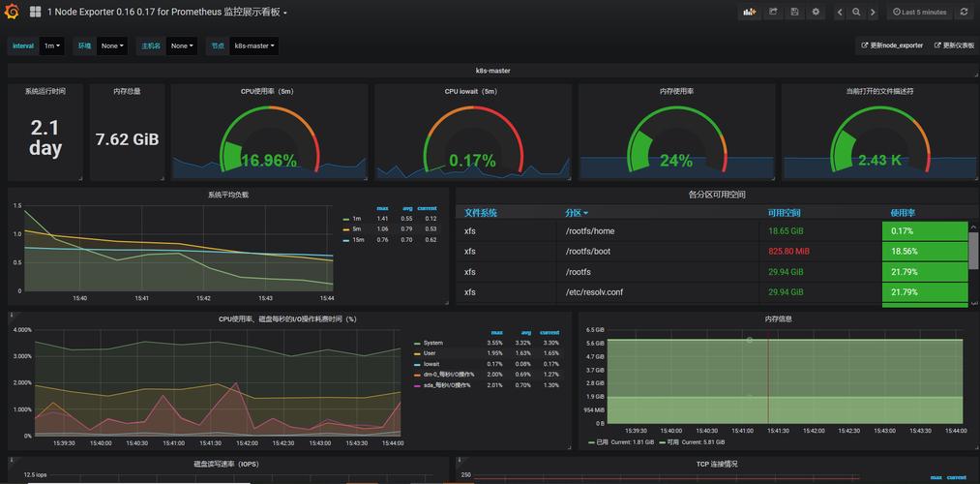
Task: Sort table by 使用率 column header
Action: (903, 213)
